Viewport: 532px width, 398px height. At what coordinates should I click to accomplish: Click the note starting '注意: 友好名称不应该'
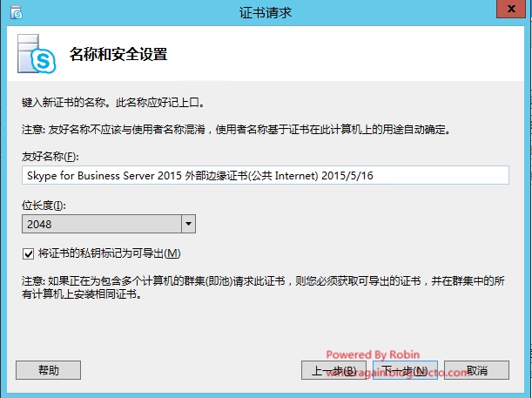pyautogui.click(x=236, y=129)
